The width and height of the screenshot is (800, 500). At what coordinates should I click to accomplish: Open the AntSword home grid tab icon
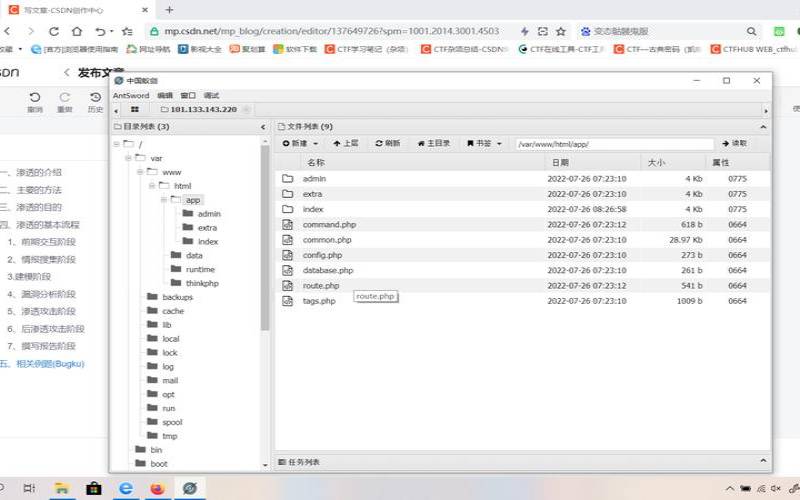click(135, 109)
